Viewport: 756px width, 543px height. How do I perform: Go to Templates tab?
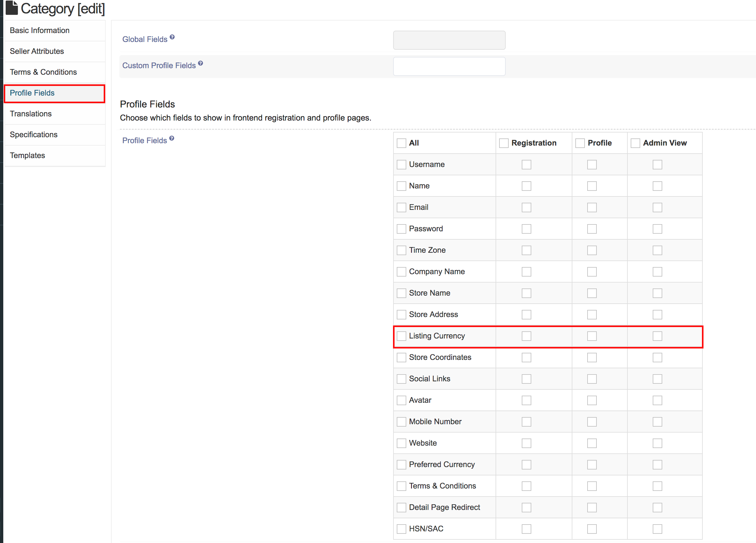(x=27, y=155)
